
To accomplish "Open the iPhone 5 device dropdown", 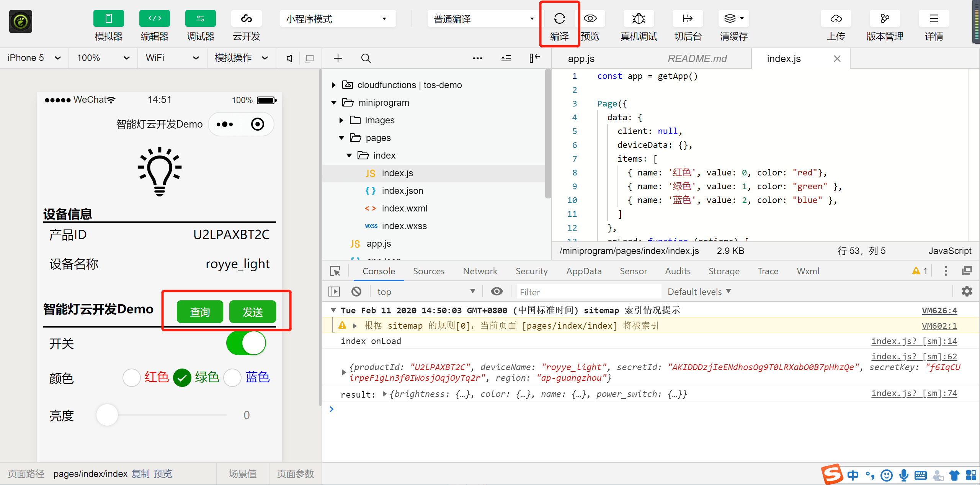I will [x=34, y=58].
